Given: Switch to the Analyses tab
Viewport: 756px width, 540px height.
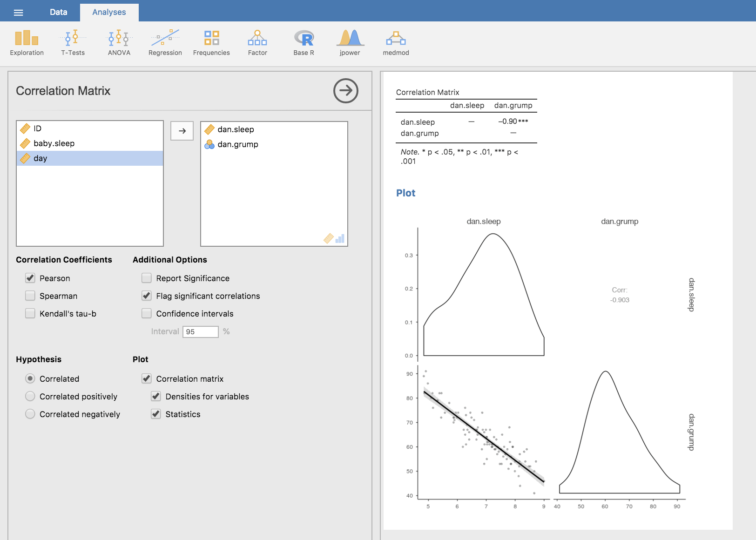Looking at the screenshot, I should pos(109,12).
